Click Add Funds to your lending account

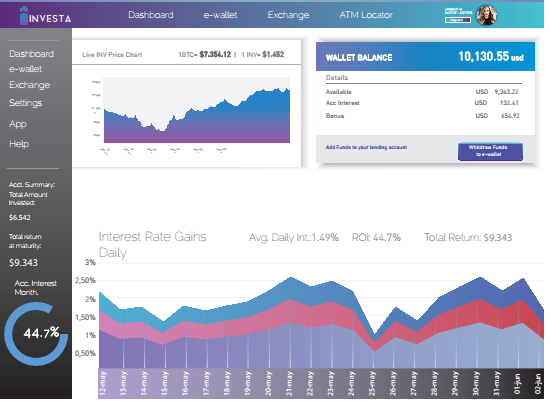point(366,147)
